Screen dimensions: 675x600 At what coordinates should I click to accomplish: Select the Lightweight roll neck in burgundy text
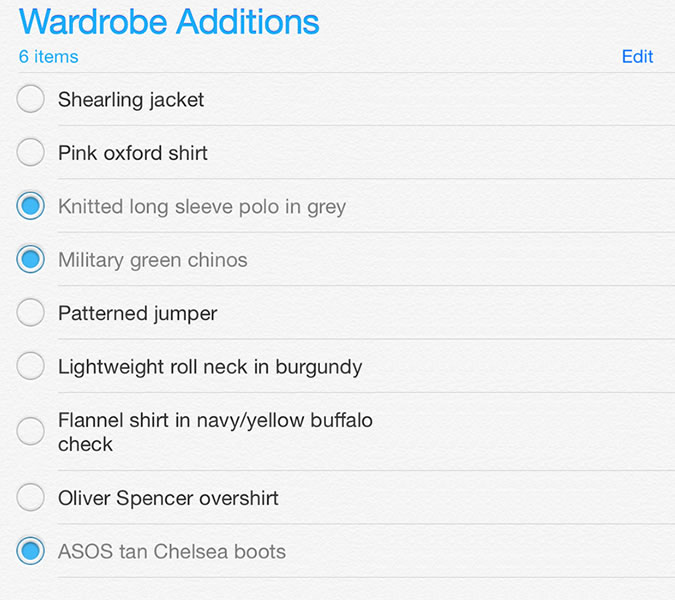click(210, 367)
